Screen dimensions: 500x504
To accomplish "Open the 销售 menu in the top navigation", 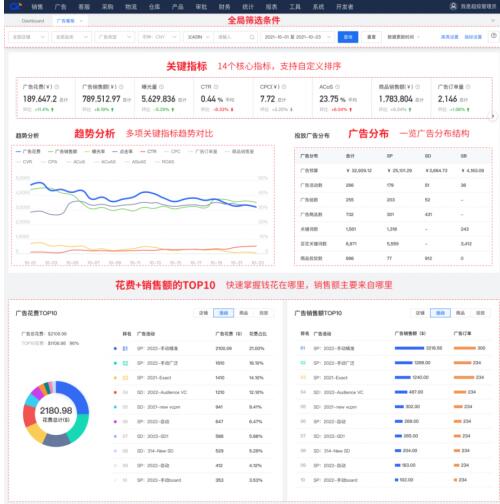I will [x=37, y=7].
